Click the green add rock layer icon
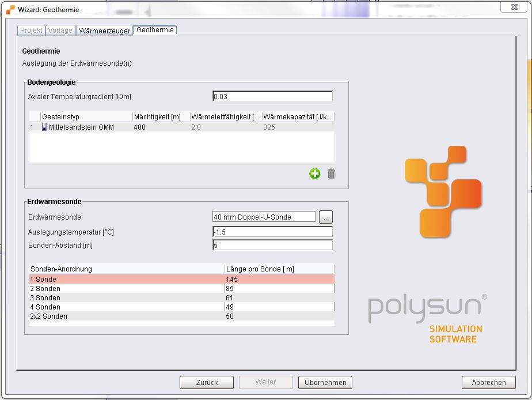Image resolution: width=532 pixels, height=400 pixels. click(x=314, y=173)
